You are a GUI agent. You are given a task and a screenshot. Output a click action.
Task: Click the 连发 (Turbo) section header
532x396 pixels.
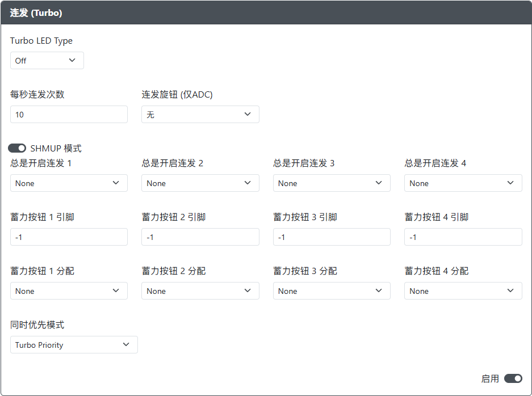pos(36,12)
